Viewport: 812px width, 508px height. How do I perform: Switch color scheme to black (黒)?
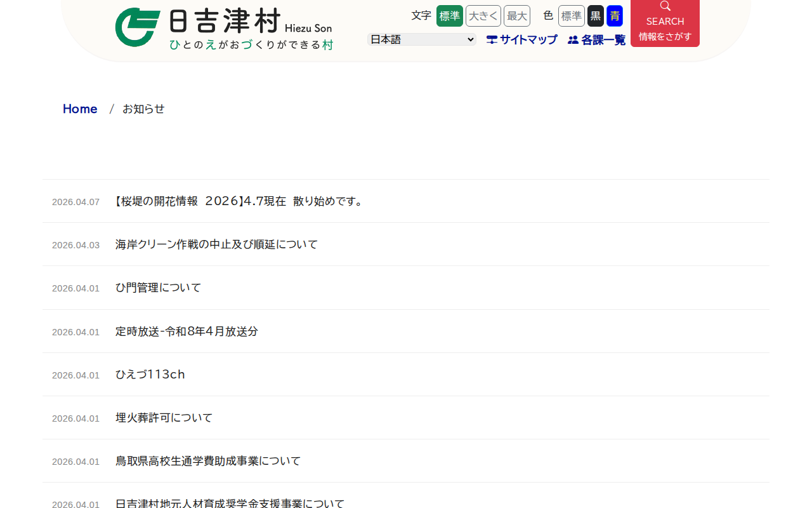pyautogui.click(x=596, y=16)
